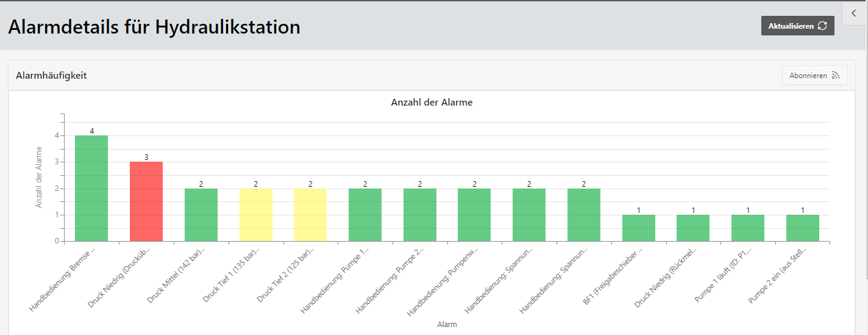Image resolution: width=868 pixels, height=335 pixels.
Task: Select the Handbedienung: Pumpenw… bar
Action: 474,215
